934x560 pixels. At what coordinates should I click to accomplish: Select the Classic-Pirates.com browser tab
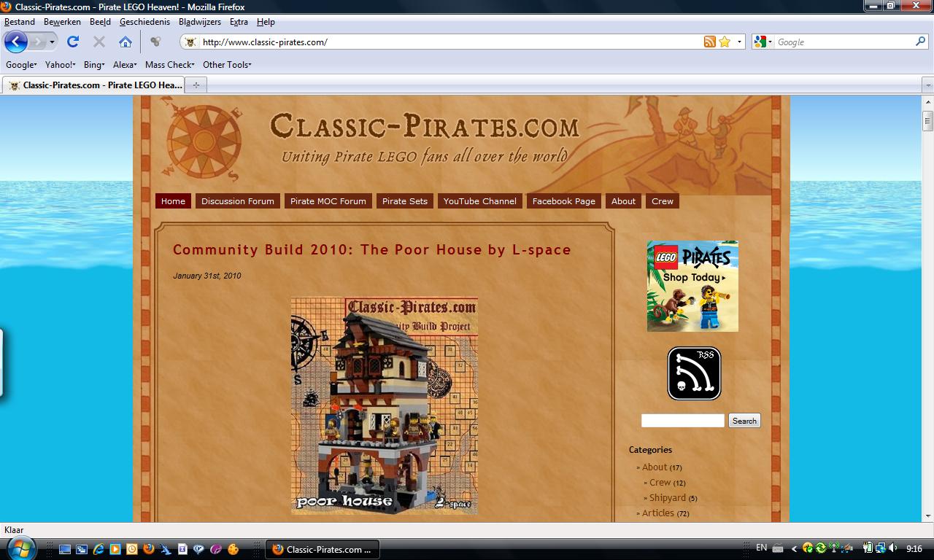[94, 85]
